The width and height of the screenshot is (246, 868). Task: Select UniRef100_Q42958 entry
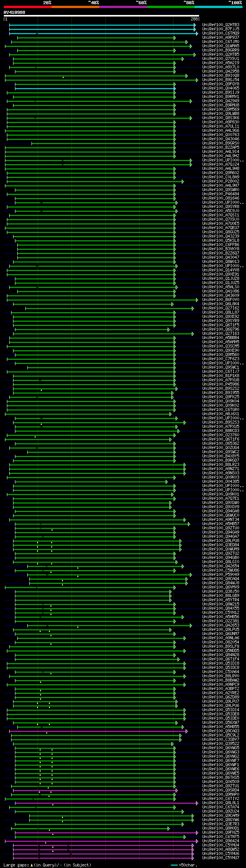pyautogui.click(x=221, y=72)
